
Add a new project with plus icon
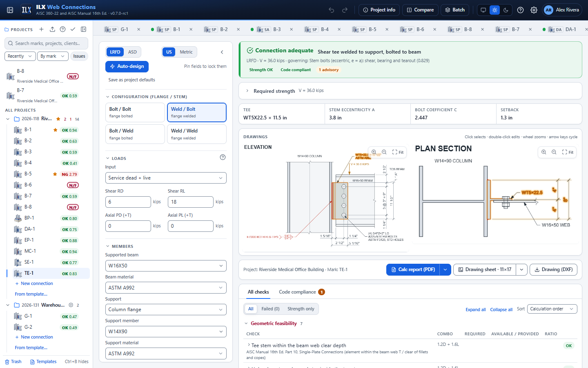coord(41,29)
